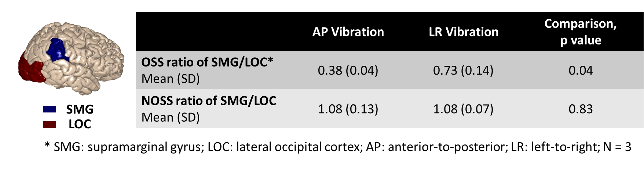The image size is (644, 172).
Task: Select the blue SMG legend swatch
Action: [50, 109]
